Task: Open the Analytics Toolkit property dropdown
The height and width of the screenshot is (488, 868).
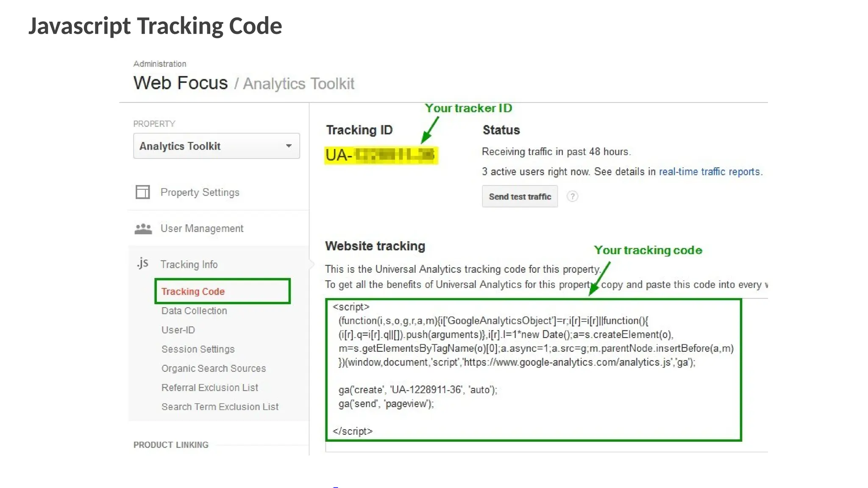Action: (x=216, y=146)
